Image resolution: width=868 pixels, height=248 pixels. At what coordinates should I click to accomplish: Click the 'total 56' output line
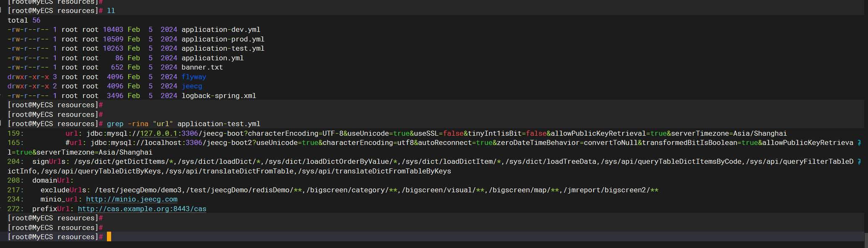[x=24, y=21]
